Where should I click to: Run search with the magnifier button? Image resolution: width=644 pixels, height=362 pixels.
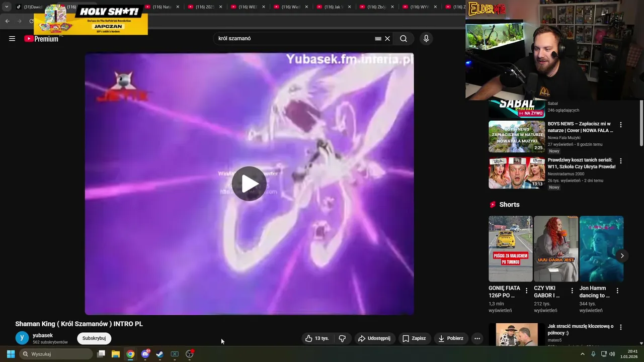coord(404,39)
